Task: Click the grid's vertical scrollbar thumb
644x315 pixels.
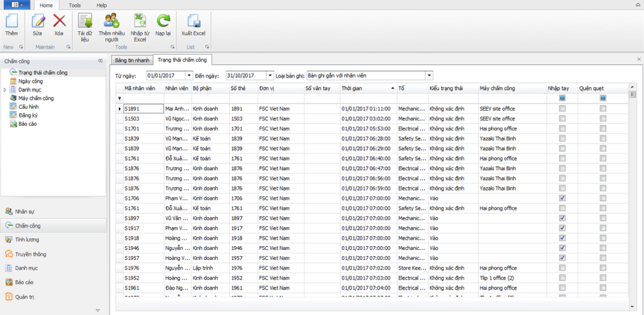Action: (x=632, y=95)
